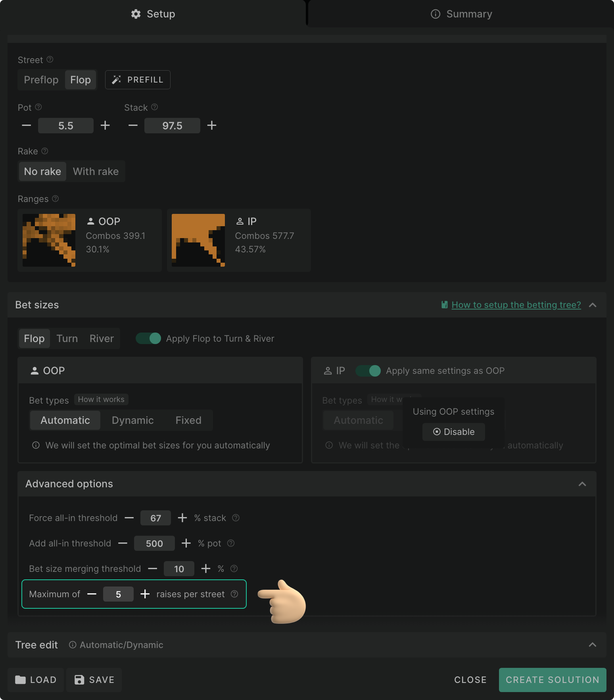Open the OOP range grid thumbnail
This screenshot has width=614, height=700.
coord(49,240)
